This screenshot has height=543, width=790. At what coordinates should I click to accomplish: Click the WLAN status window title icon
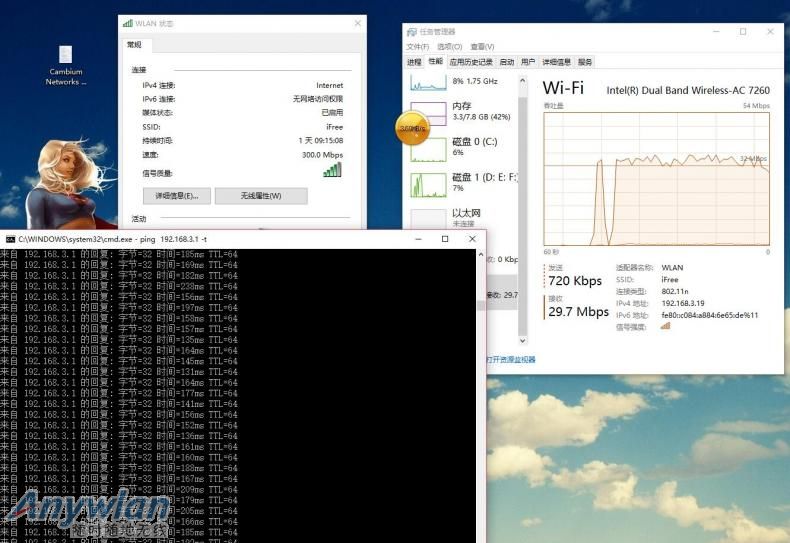coord(128,23)
